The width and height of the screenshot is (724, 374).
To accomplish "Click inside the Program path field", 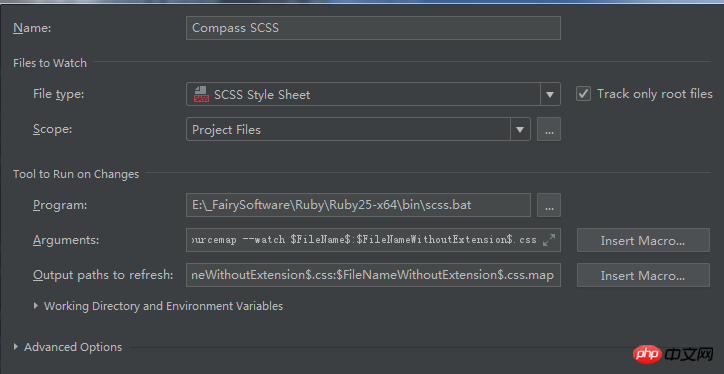I will tap(358, 205).
